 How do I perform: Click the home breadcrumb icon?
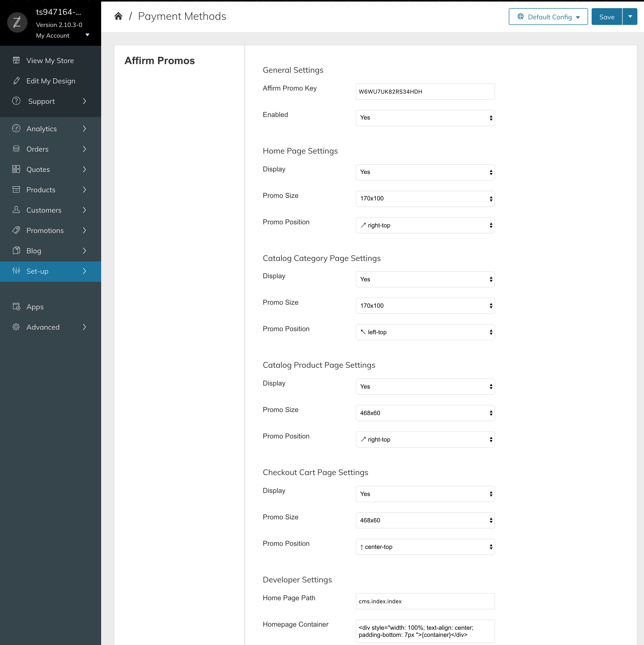tap(118, 16)
